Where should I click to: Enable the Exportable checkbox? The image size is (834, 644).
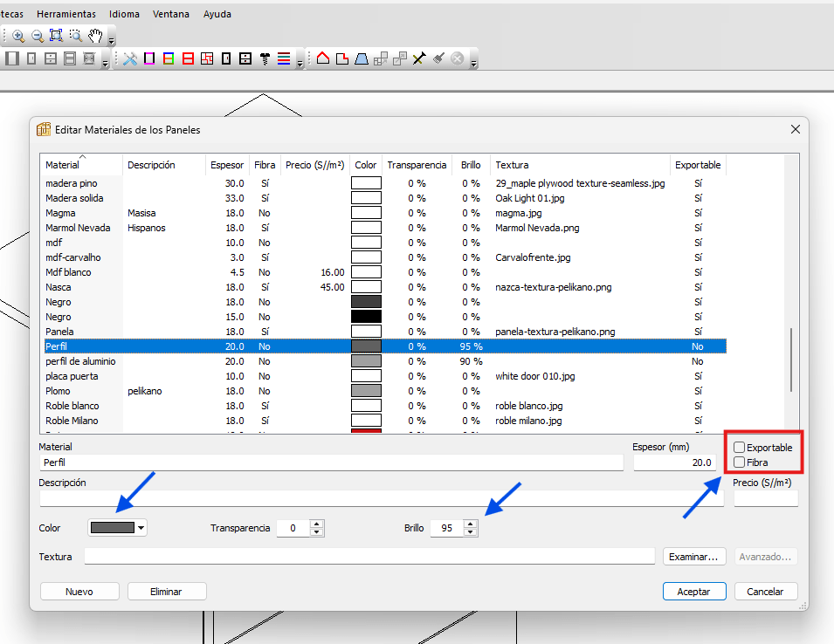pyautogui.click(x=740, y=448)
